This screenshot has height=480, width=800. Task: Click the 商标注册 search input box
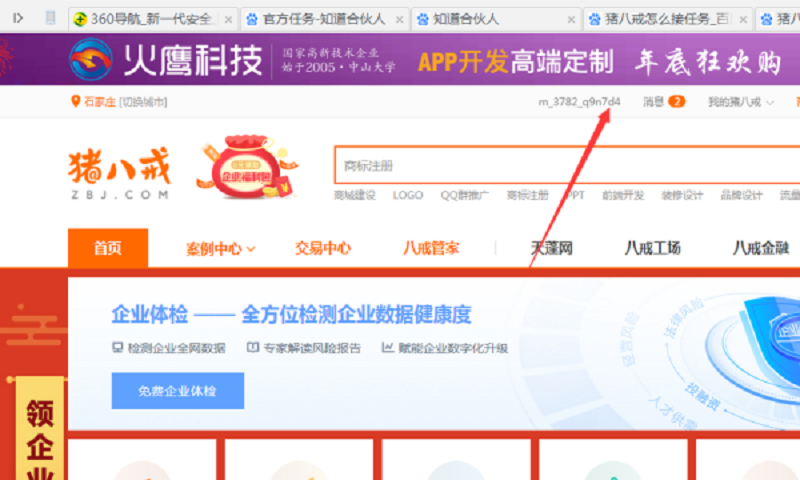click(567, 165)
